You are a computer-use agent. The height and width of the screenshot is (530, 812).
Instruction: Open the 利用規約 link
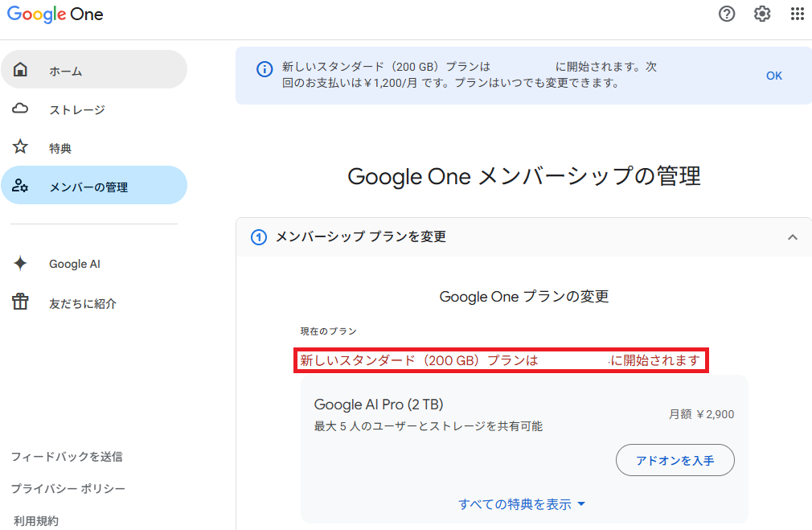tap(36, 521)
